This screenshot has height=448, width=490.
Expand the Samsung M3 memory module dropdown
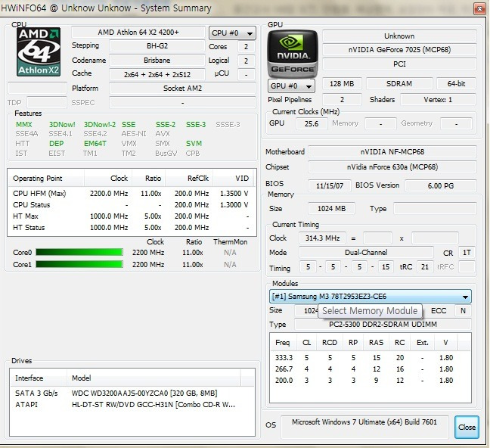[x=371, y=296]
